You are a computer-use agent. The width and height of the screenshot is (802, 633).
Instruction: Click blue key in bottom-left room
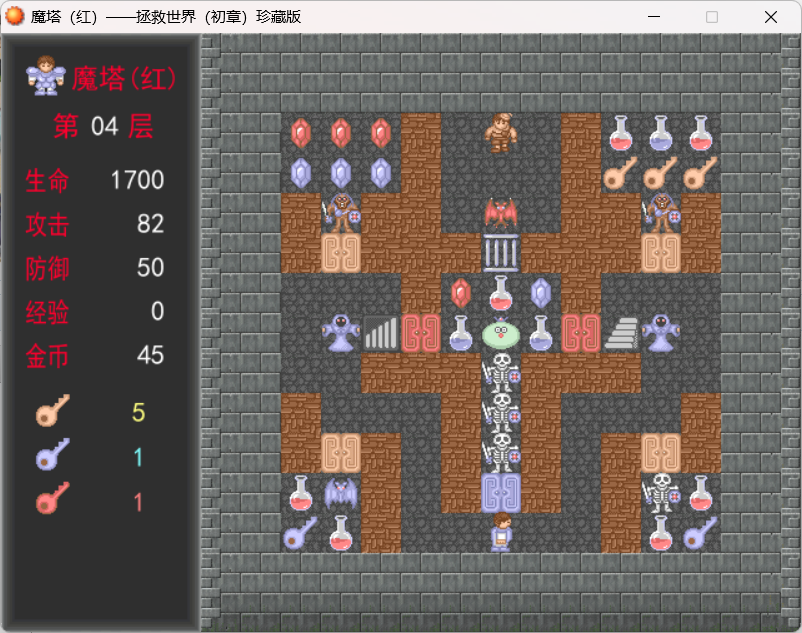click(x=301, y=532)
